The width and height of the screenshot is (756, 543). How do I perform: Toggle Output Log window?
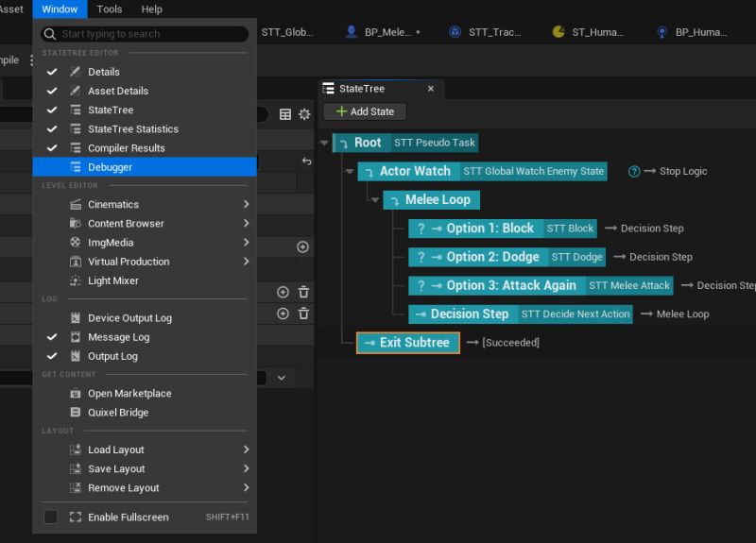(x=145, y=356)
